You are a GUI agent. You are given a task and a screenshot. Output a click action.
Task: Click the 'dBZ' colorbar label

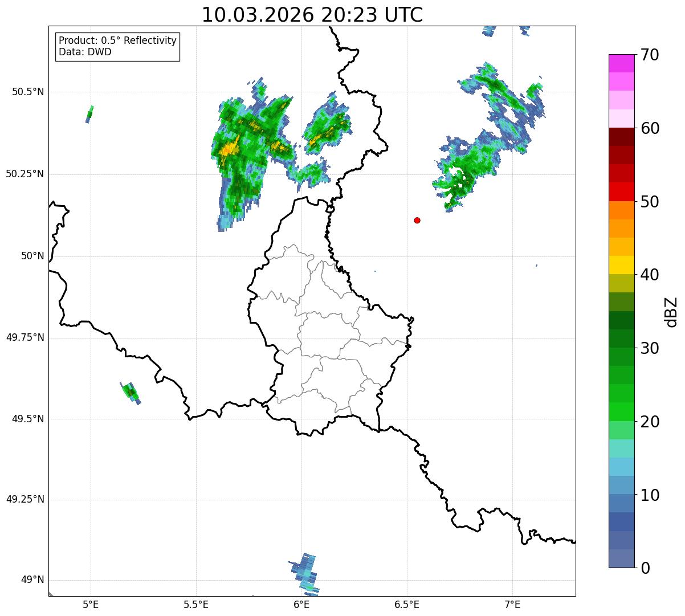(671, 311)
